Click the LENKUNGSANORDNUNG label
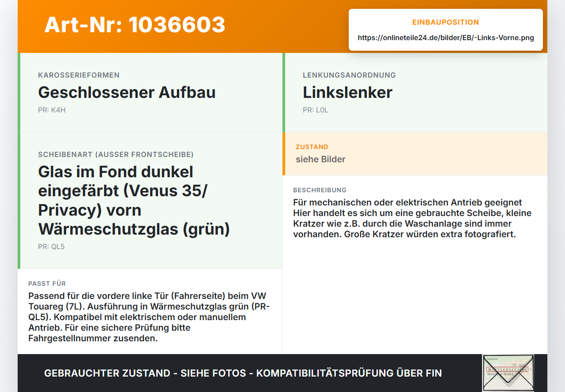This screenshot has width=565, height=392. tap(349, 75)
